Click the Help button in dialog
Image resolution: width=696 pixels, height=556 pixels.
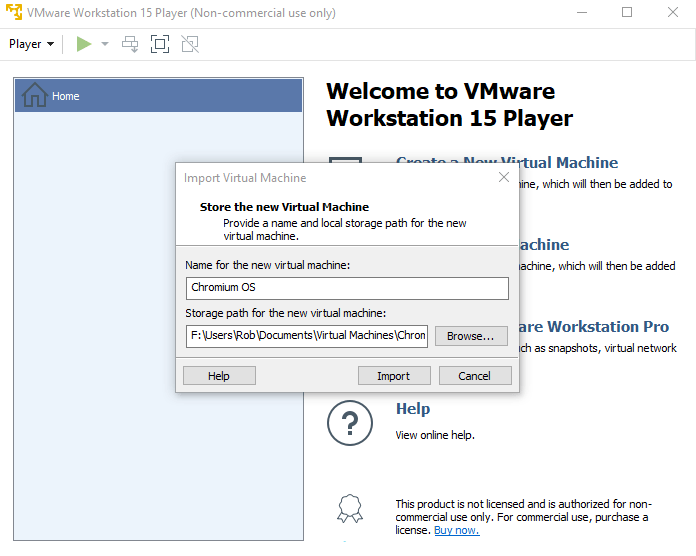click(x=219, y=375)
